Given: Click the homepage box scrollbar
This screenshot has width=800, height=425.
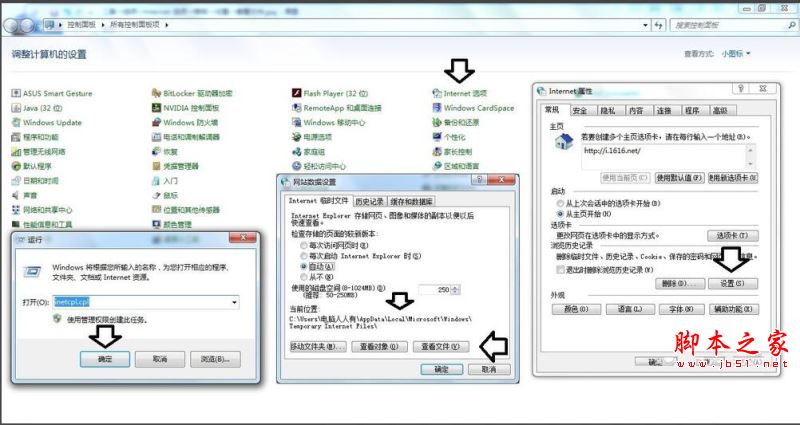Looking at the screenshot, I should point(751,156).
